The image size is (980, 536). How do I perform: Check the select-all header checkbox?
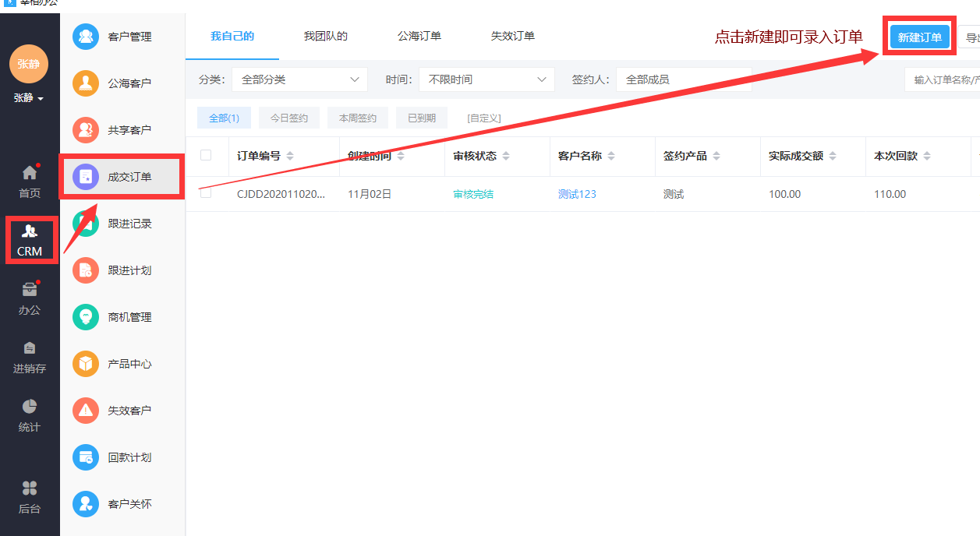[x=206, y=155]
